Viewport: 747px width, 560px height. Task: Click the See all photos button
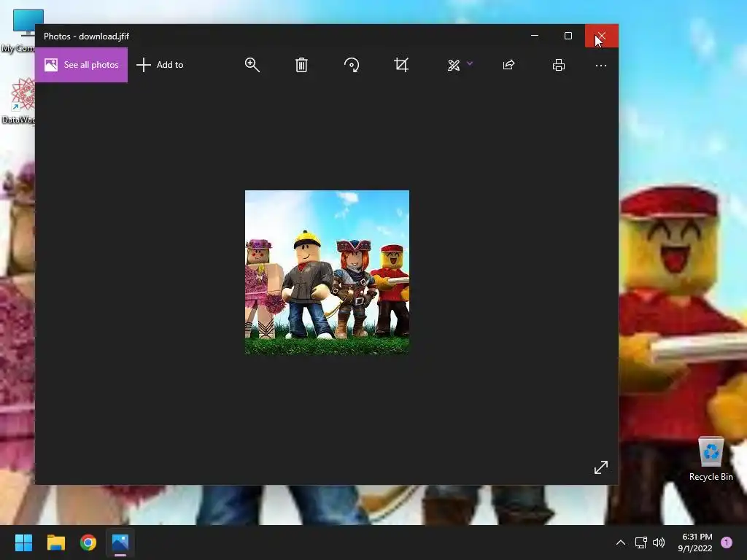(x=82, y=65)
